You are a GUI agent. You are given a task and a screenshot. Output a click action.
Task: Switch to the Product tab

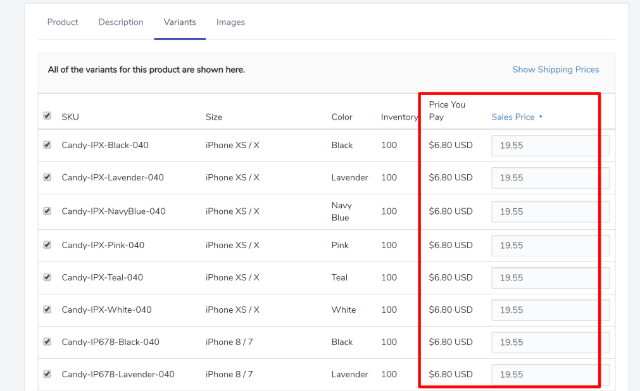click(x=62, y=22)
